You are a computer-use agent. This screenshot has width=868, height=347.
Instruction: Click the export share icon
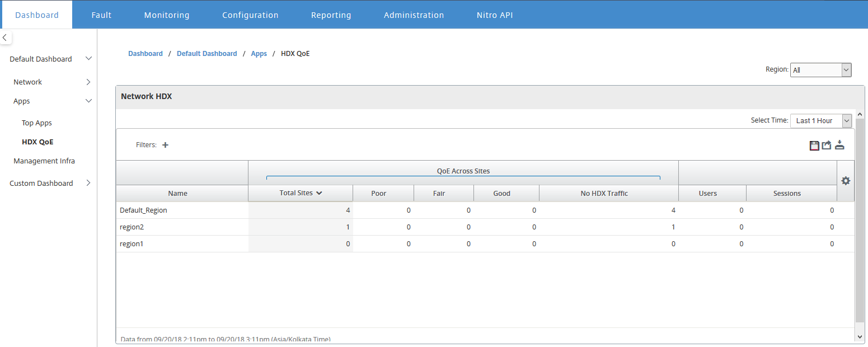pyautogui.click(x=827, y=146)
